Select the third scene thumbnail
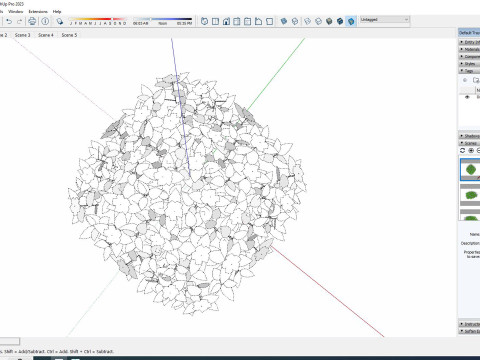480x360 pixels. tap(470, 215)
